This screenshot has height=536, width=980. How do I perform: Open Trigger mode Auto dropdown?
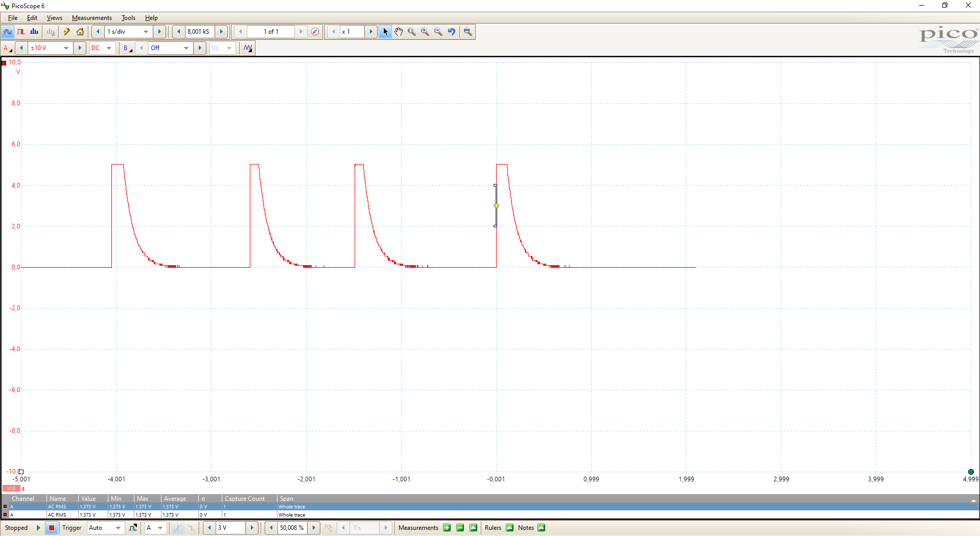[x=105, y=528]
